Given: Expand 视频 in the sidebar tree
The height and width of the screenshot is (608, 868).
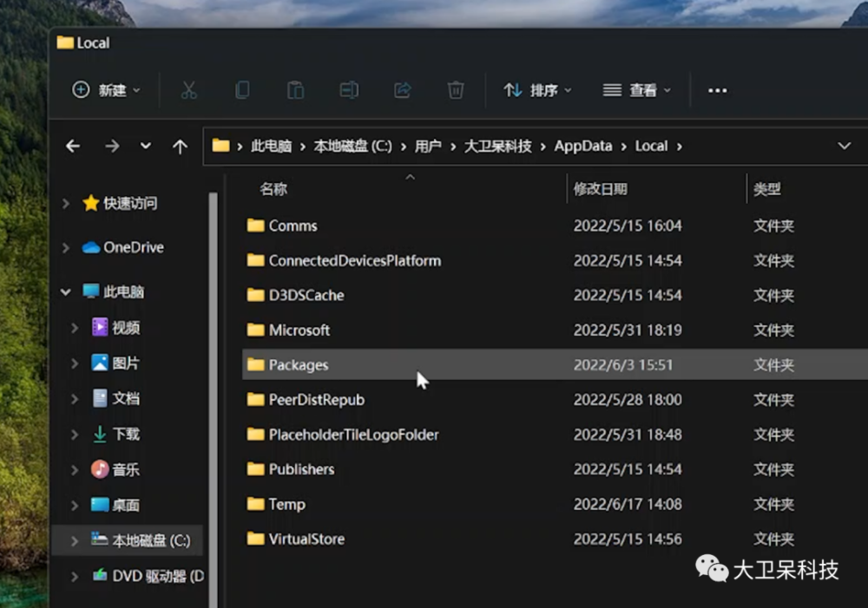Looking at the screenshot, I should 75,328.
